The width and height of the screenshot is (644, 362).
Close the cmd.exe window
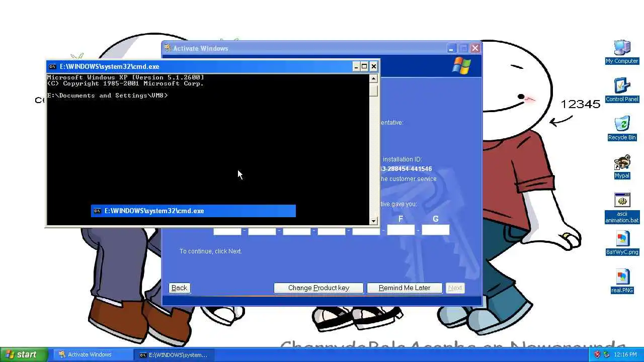tap(373, 66)
